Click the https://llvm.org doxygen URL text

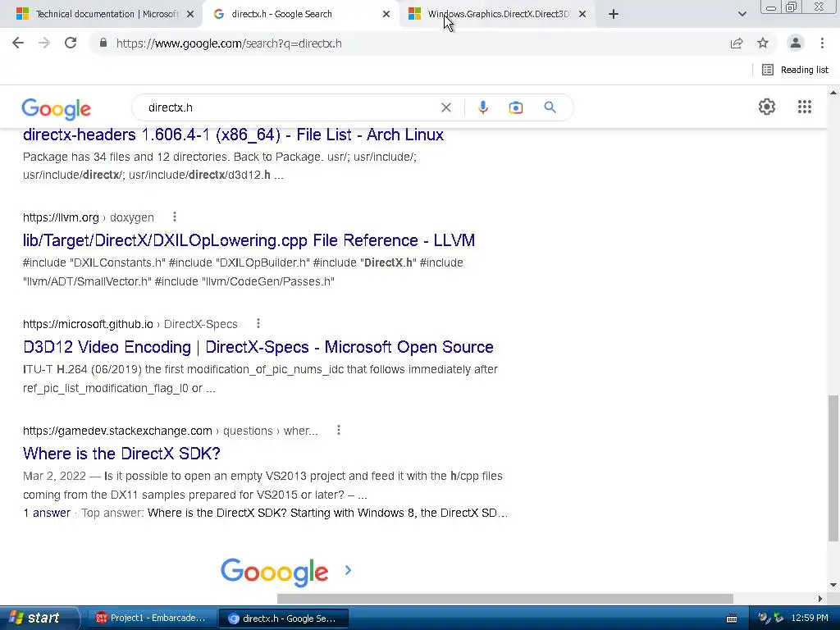(x=89, y=217)
